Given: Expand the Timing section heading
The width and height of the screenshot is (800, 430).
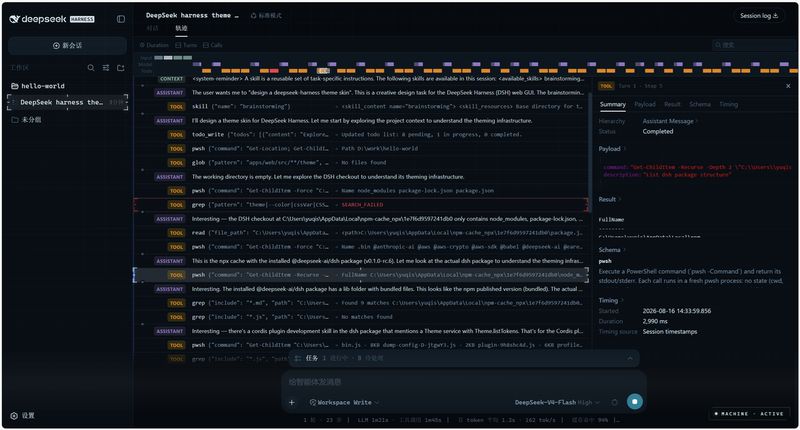Looking at the screenshot, I should click(x=610, y=300).
